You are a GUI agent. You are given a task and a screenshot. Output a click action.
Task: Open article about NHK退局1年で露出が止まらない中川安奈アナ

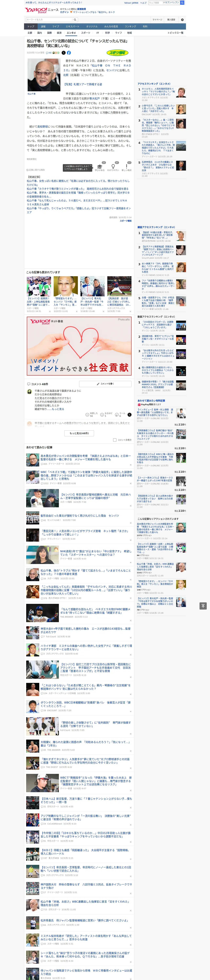[96, 552]
